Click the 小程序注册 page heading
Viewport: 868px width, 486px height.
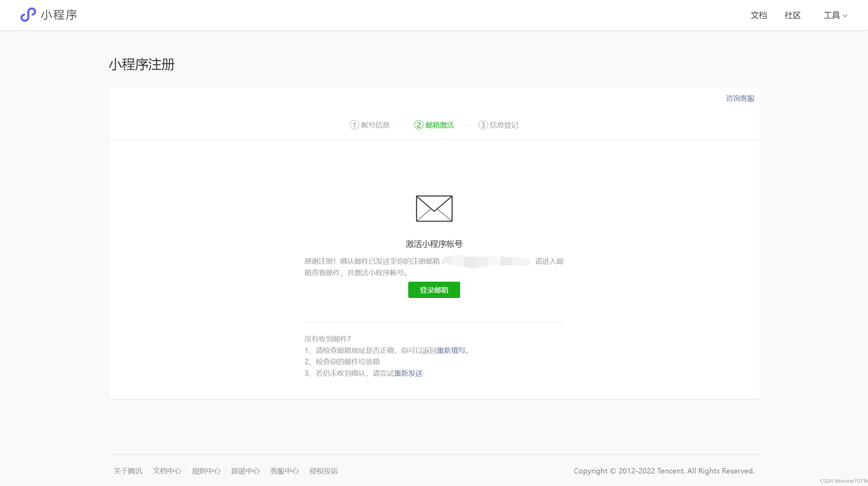click(x=142, y=64)
